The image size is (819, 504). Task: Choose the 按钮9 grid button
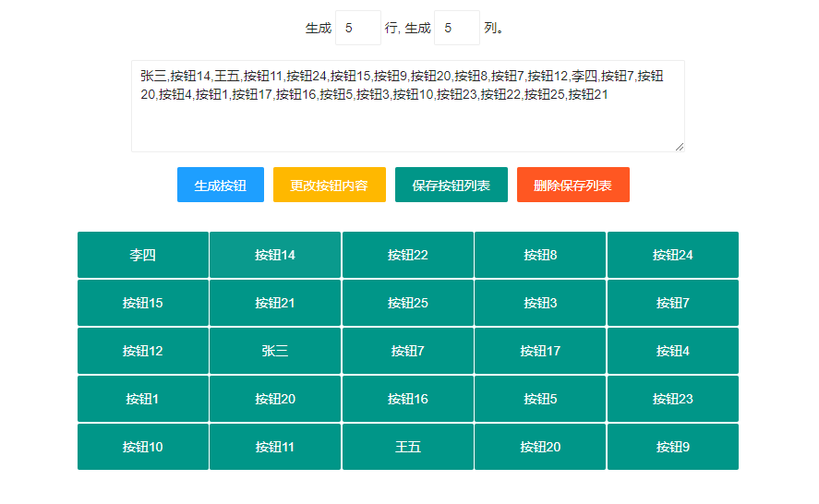[673, 447]
